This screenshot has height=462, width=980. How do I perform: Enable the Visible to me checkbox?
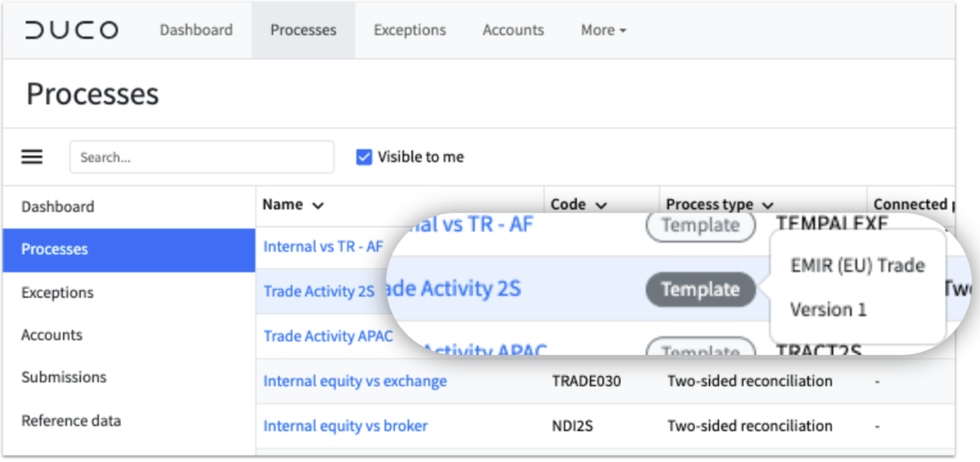click(364, 156)
